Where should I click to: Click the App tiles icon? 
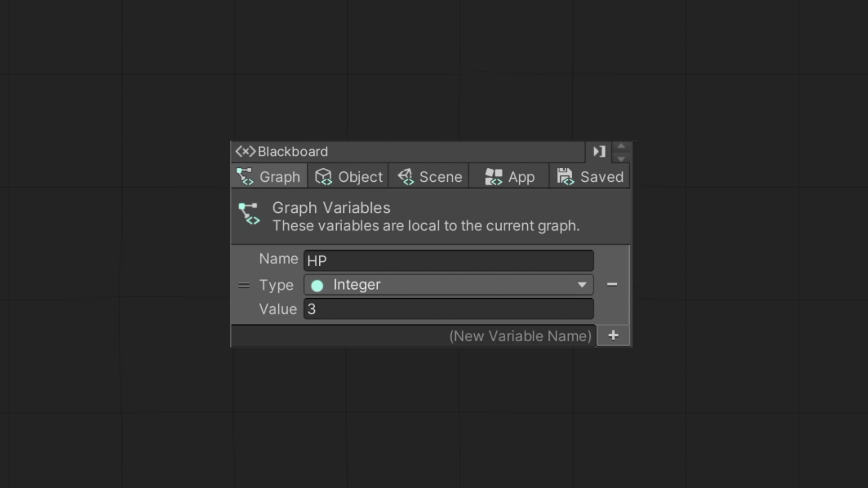tap(493, 177)
